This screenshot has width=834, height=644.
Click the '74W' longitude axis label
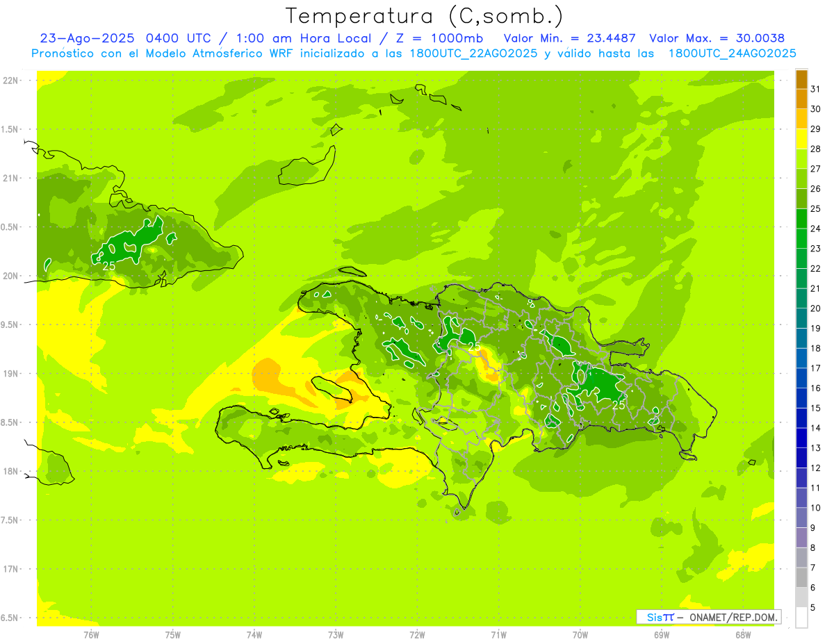[254, 634]
